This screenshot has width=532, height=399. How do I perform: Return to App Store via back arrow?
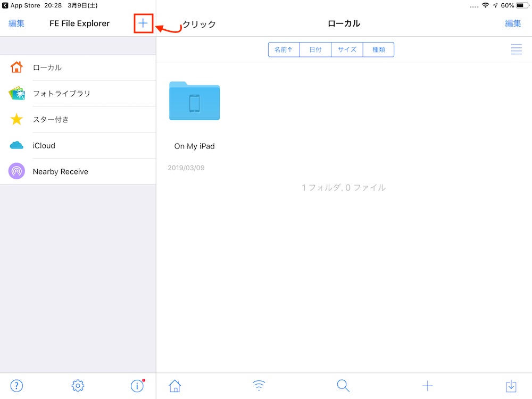[x=5, y=5]
